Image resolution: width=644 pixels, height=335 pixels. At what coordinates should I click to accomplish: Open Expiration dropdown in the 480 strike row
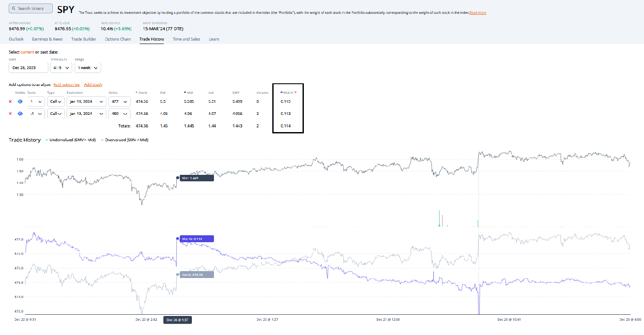click(86, 114)
